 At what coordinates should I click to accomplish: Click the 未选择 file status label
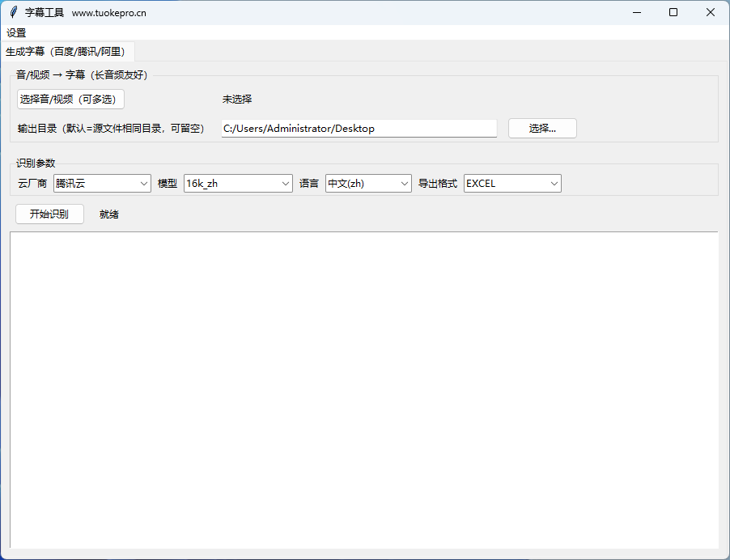click(x=236, y=99)
